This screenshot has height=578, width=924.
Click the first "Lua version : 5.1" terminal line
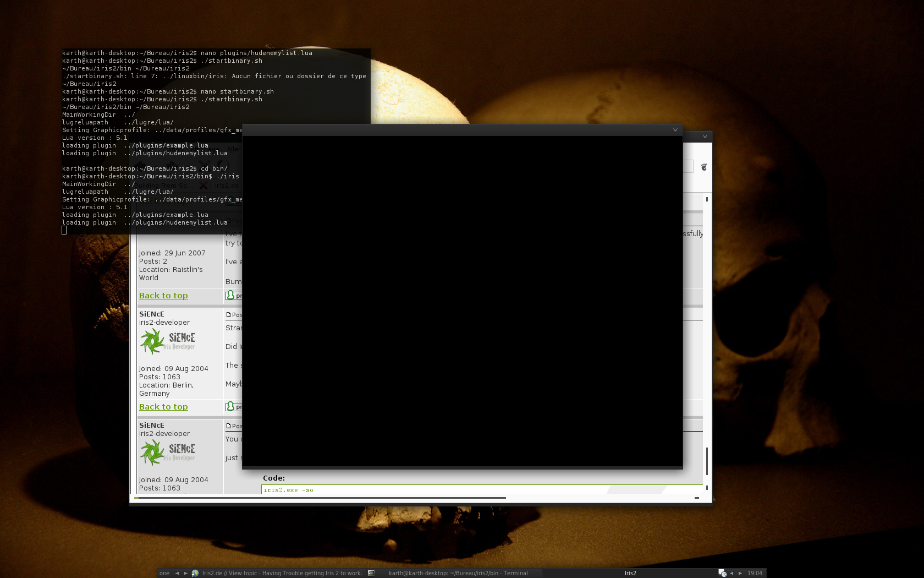point(95,138)
